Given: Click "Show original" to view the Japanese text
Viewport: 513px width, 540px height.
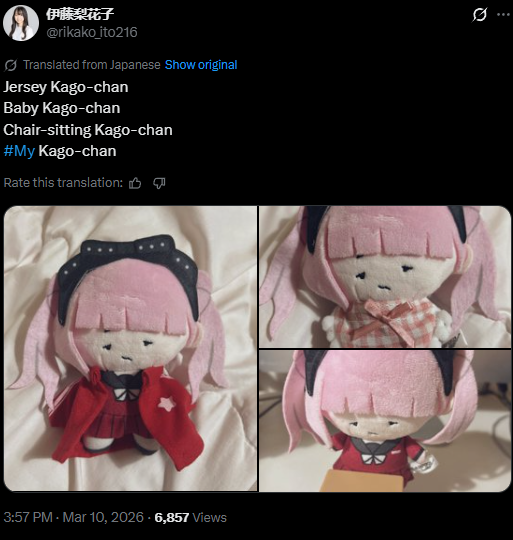Looking at the screenshot, I should [x=201, y=65].
